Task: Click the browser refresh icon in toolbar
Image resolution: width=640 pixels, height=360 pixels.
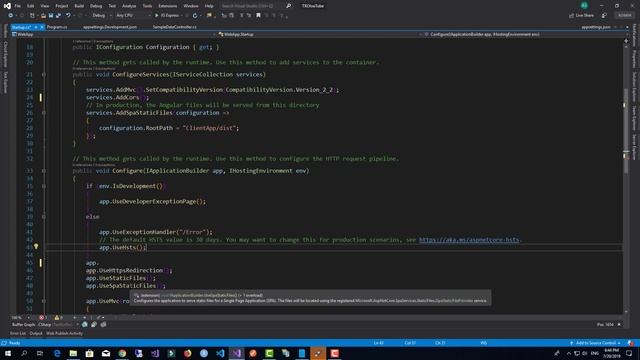Action: (195, 16)
